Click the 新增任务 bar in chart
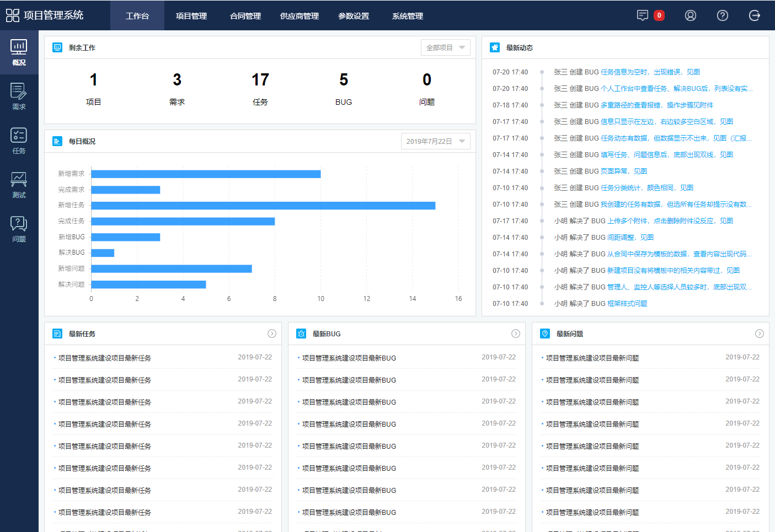Viewport: 775px width, 532px height. 263,206
